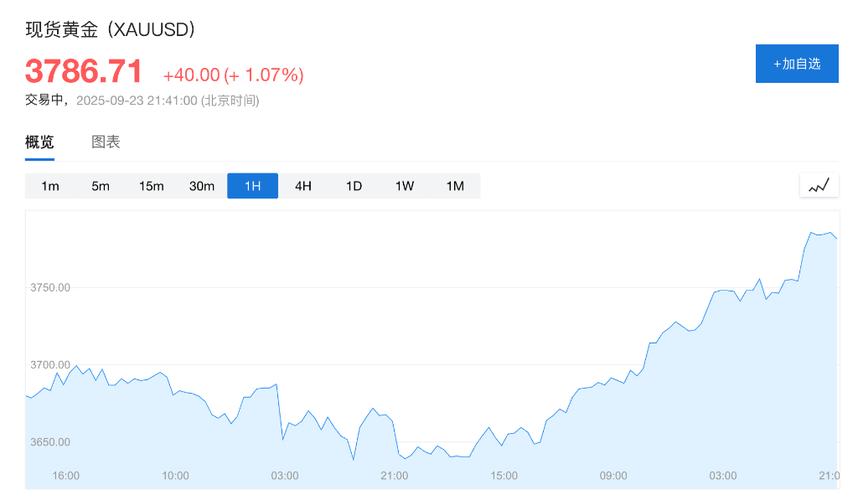Screen dimensions: 858x500
Task: Choose the 1W weekly interval
Action: pos(404,186)
